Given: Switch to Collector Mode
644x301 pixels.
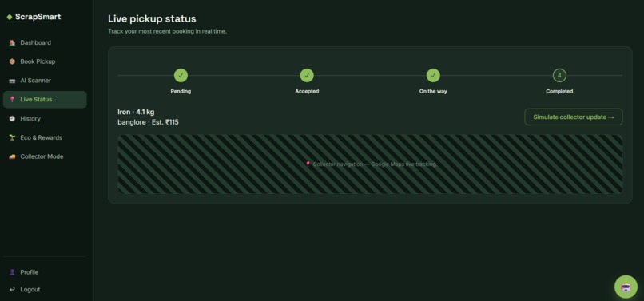Looking at the screenshot, I should point(45,156).
